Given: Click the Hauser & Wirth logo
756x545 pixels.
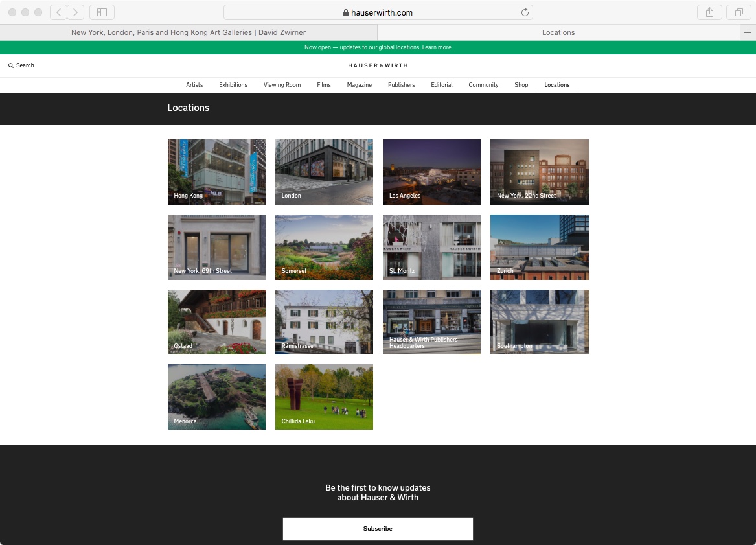Looking at the screenshot, I should coord(378,65).
